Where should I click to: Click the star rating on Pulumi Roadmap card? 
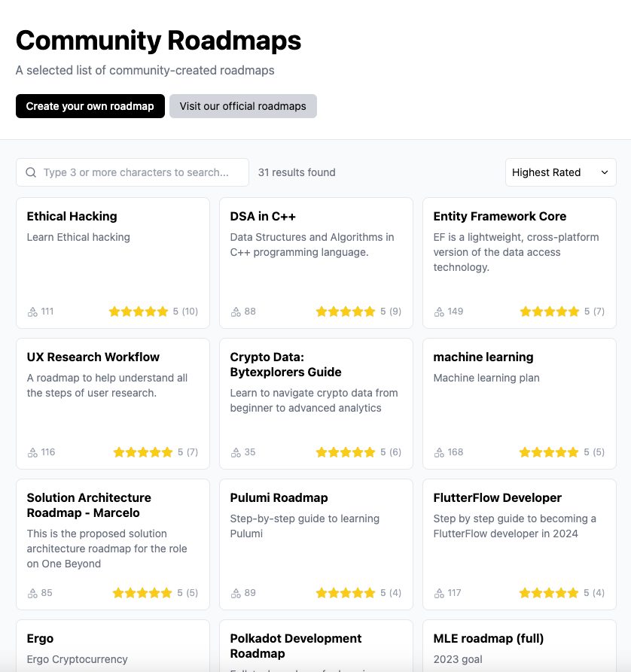tap(346, 593)
